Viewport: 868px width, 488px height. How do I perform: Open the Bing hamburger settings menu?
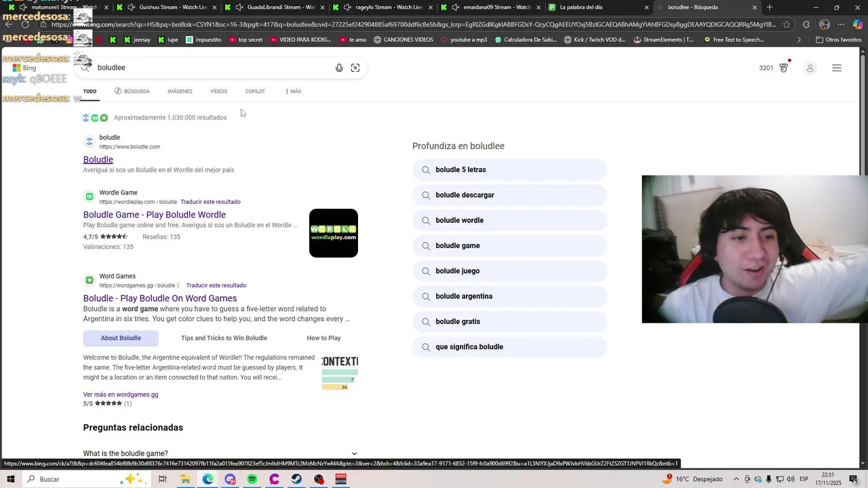click(x=837, y=68)
